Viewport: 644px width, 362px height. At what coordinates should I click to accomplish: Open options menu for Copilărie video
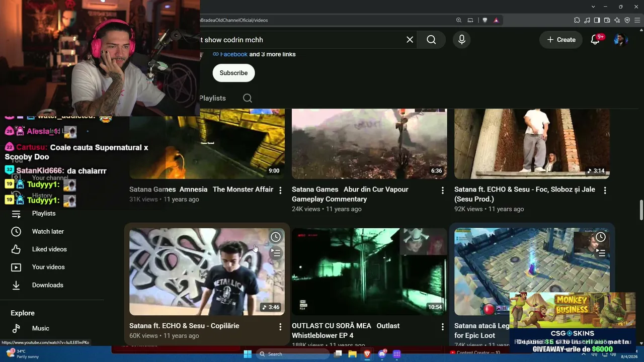[x=280, y=327]
